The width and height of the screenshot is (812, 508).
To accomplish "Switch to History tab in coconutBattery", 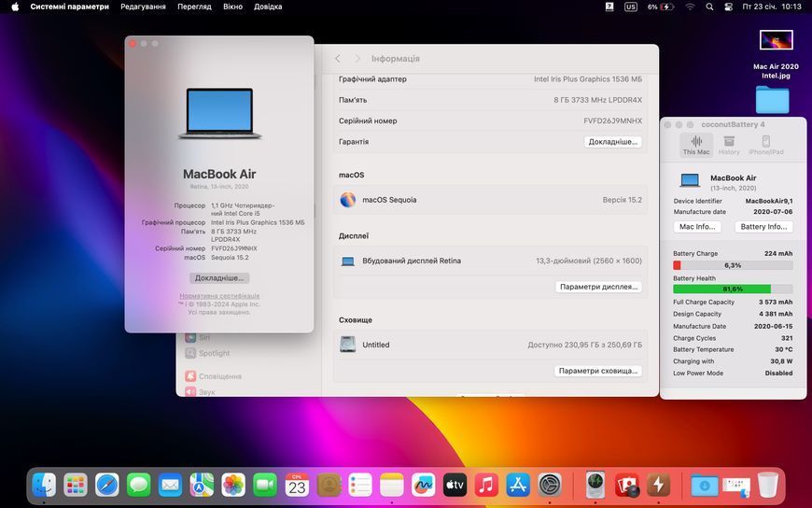I will [x=729, y=145].
